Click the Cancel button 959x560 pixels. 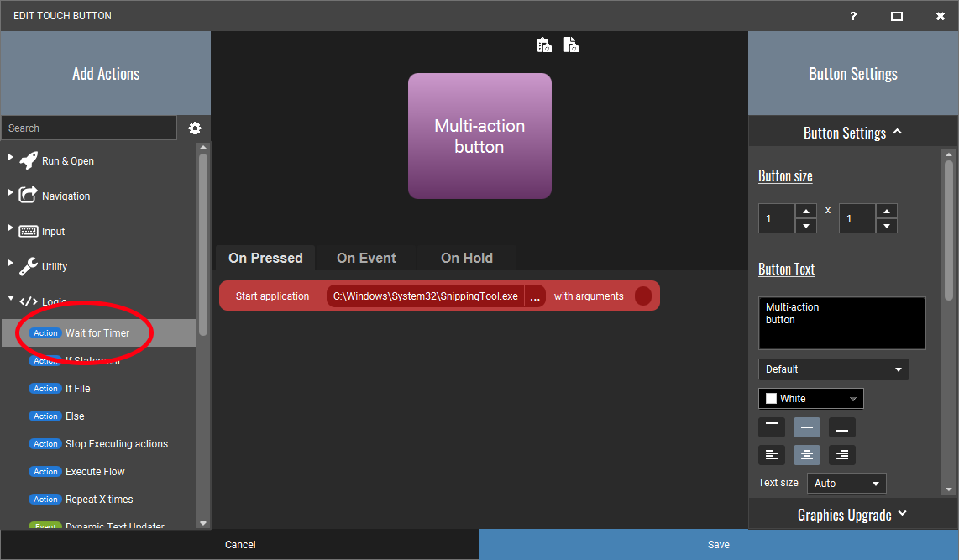(x=240, y=545)
